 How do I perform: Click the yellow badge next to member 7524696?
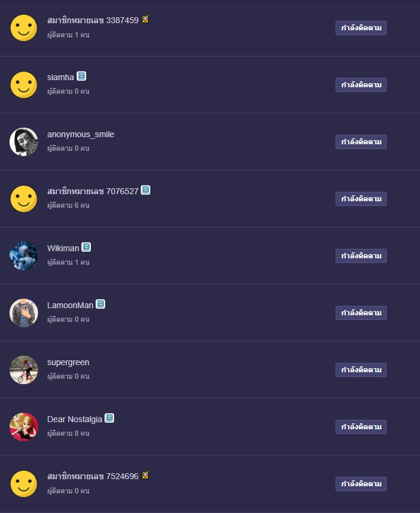146,475
